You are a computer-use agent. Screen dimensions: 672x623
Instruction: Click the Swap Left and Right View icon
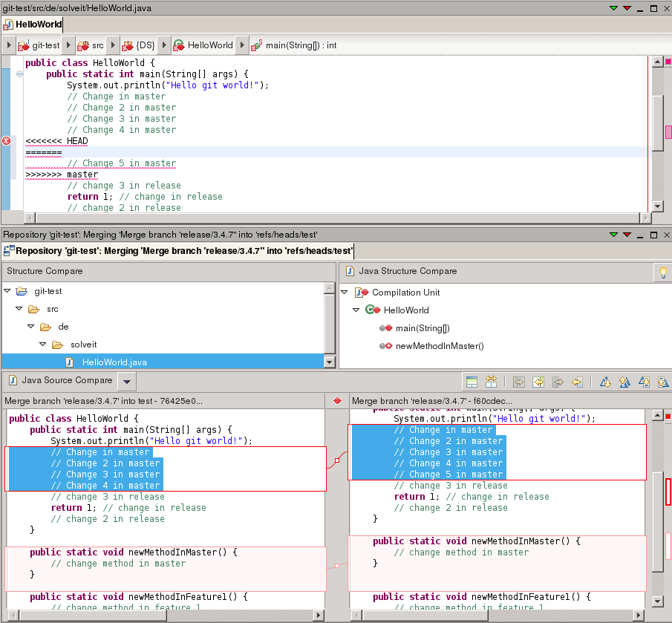coord(491,382)
